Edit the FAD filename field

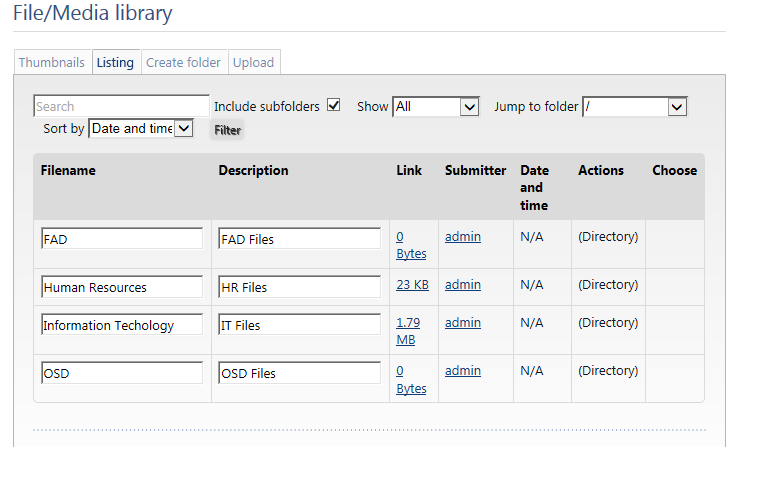click(x=121, y=239)
